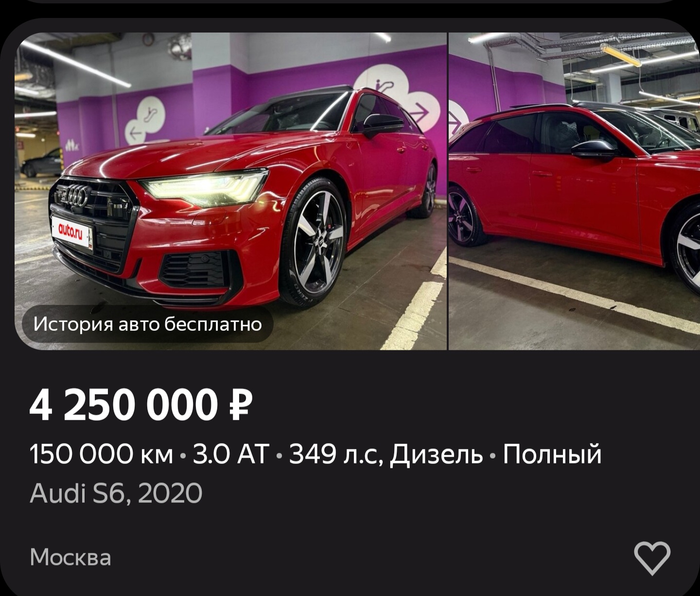Click the auto.ru watermark on the plate

click(71, 232)
